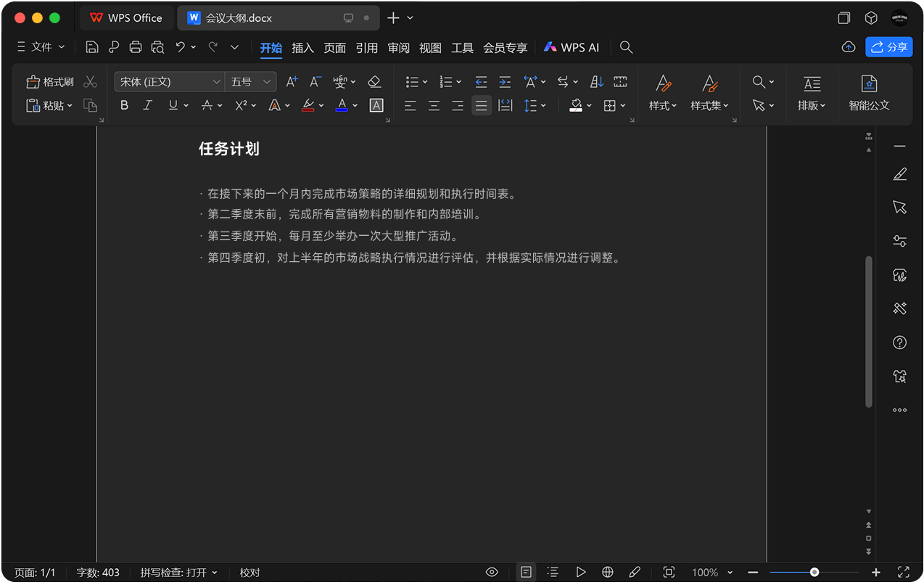Increase font size with A+ icon
This screenshot has width=924, height=582.
292,82
